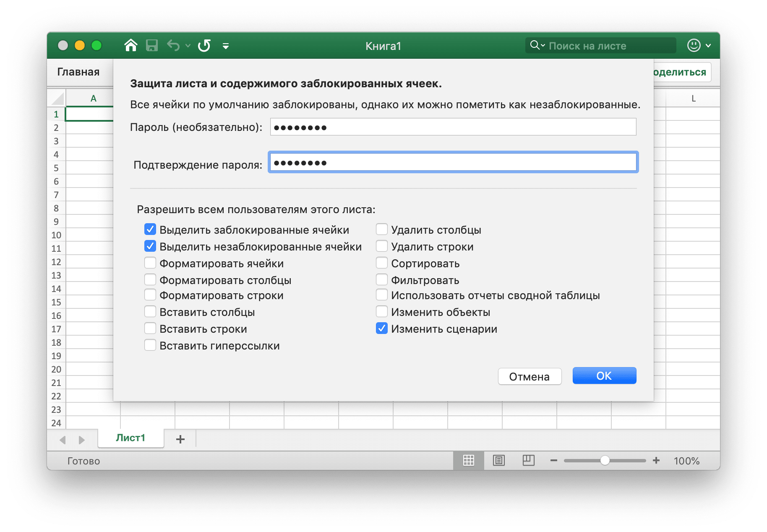This screenshot has height=532, width=767.
Task: Click the Подтверждение пароля field
Action: point(453,162)
